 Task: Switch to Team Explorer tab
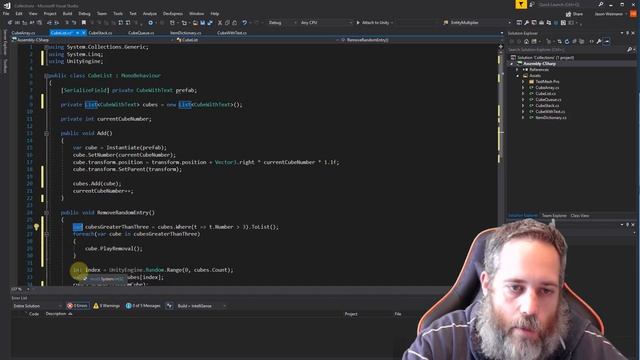[x=554, y=216]
